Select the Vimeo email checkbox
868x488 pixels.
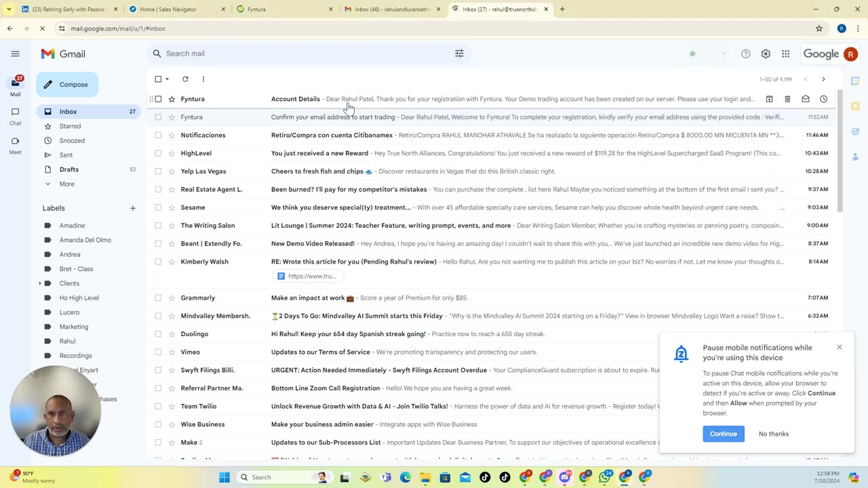coord(158,352)
